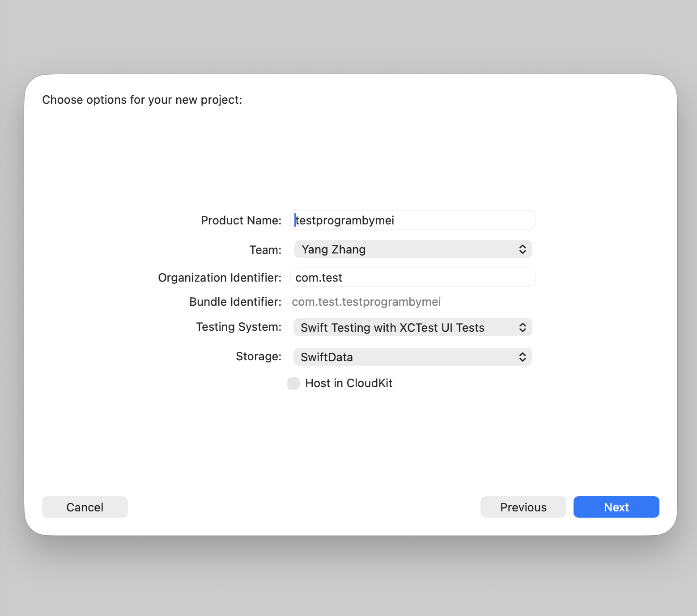Click the Bundle Identifier value text

pos(366,302)
